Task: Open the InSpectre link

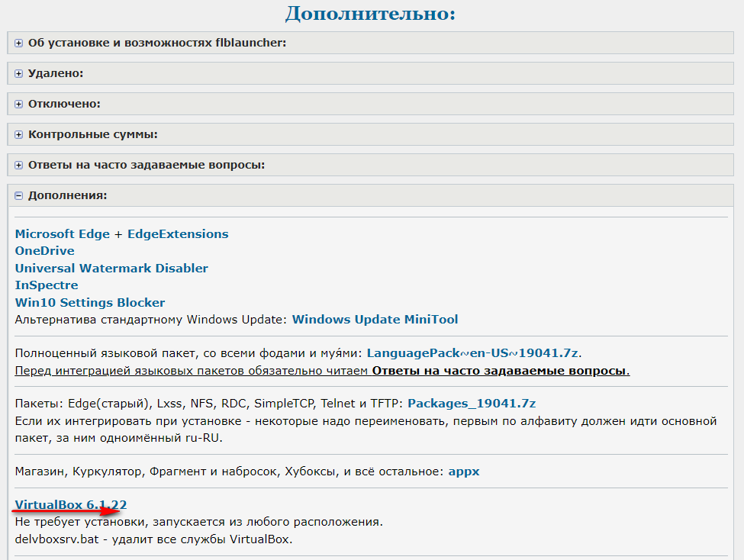Action: pyautogui.click(x=47, y=285)
